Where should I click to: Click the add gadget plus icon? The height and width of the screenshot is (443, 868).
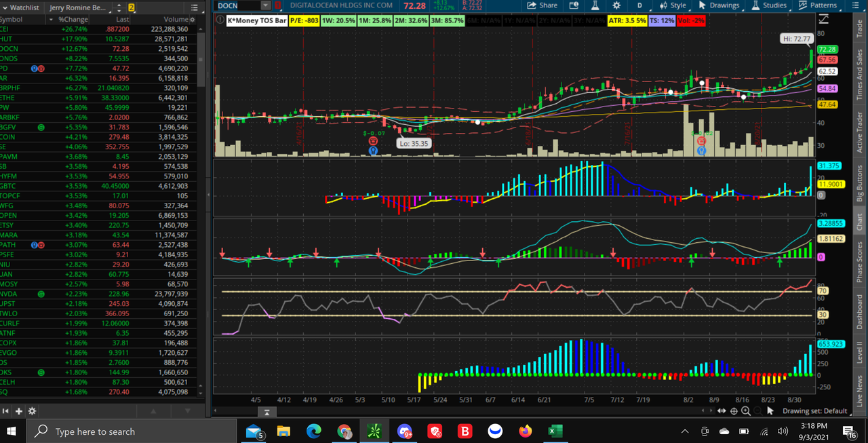(x=19, y=411)
